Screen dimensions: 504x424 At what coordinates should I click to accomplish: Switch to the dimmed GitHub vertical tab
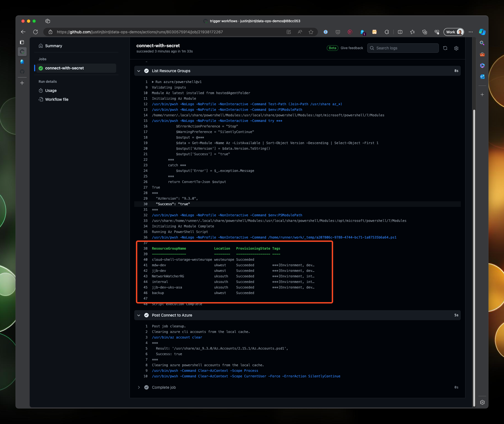click(x=22, y=72)
